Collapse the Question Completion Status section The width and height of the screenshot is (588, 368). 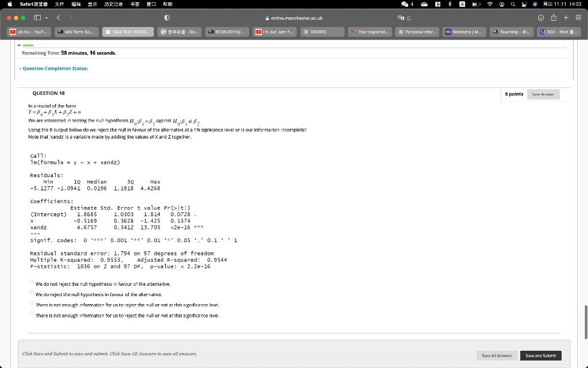[20, 69]
